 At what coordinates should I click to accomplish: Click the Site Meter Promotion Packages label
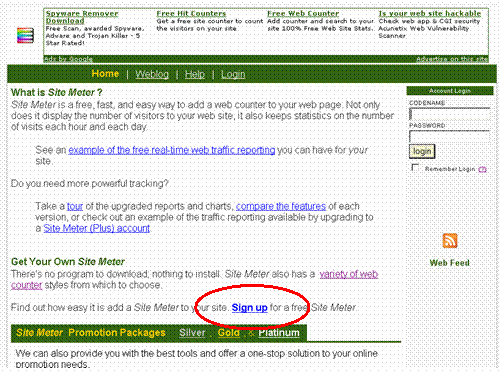pos(91,333)
